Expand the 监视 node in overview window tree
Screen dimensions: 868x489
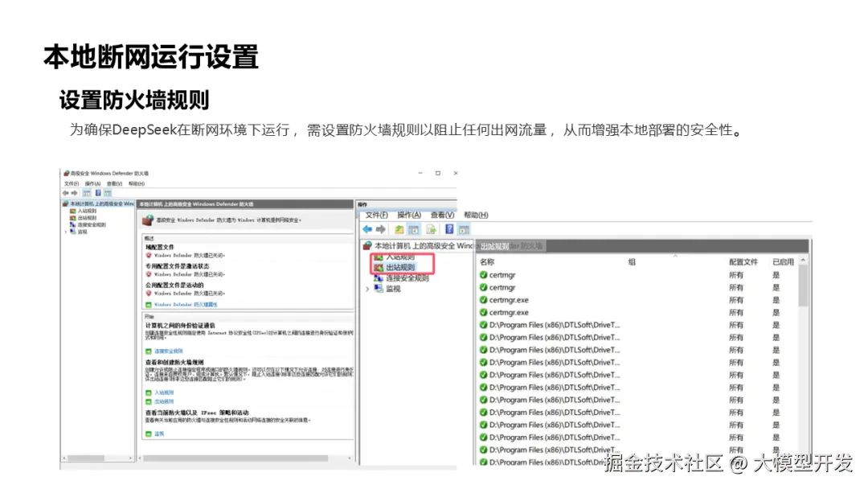coord(65,232)
